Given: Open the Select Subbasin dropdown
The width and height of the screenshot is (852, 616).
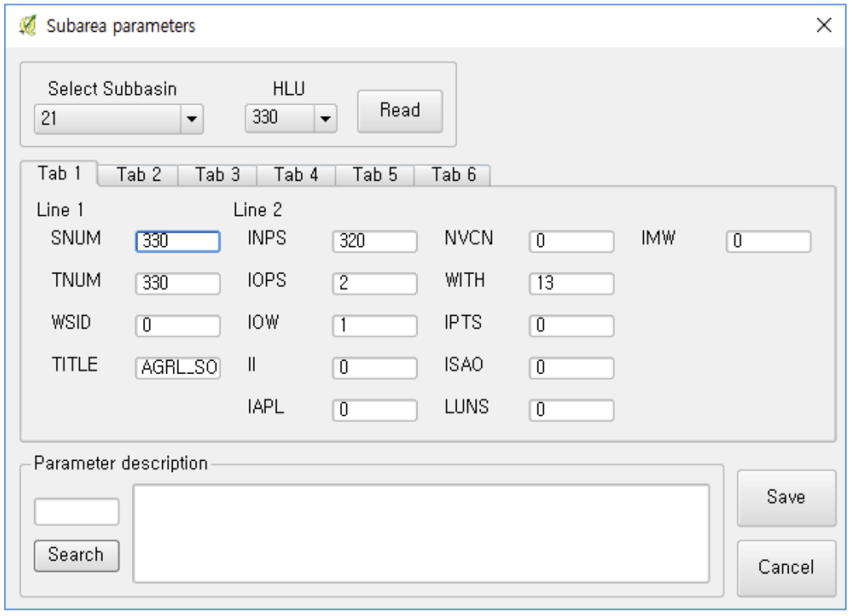Looking at the screenshot, I should click(x=192, y=119).
